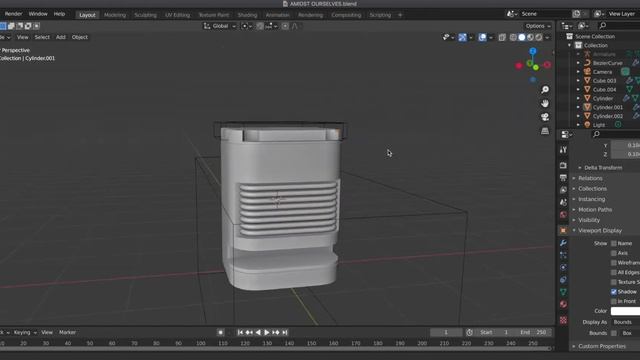Open the Window menu
This screenshot has width=640, height=360.
(x=38, y=14)
